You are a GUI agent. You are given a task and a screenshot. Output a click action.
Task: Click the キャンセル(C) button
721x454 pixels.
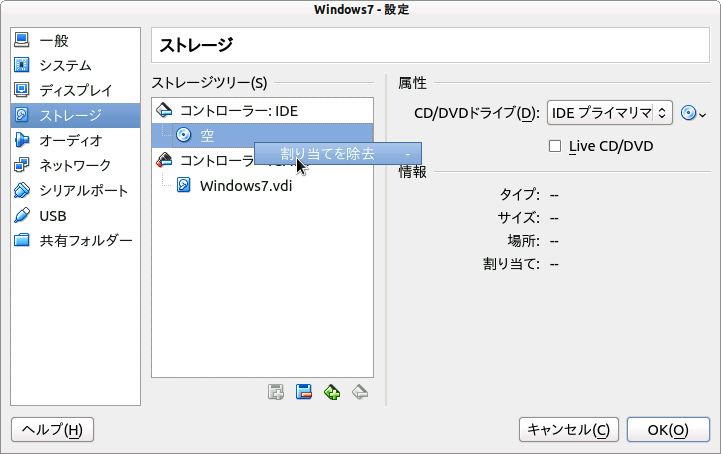tap(569, 430)
